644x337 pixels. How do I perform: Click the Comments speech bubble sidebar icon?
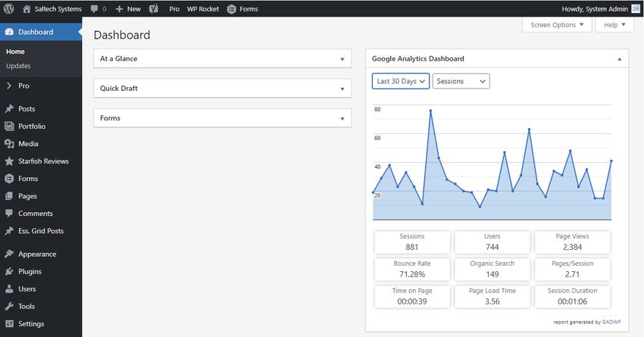(x=9, y=214)
